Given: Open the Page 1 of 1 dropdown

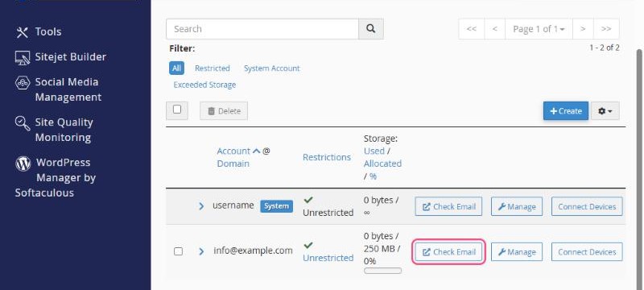Looking at the screenshot, I should pos(539,29).
